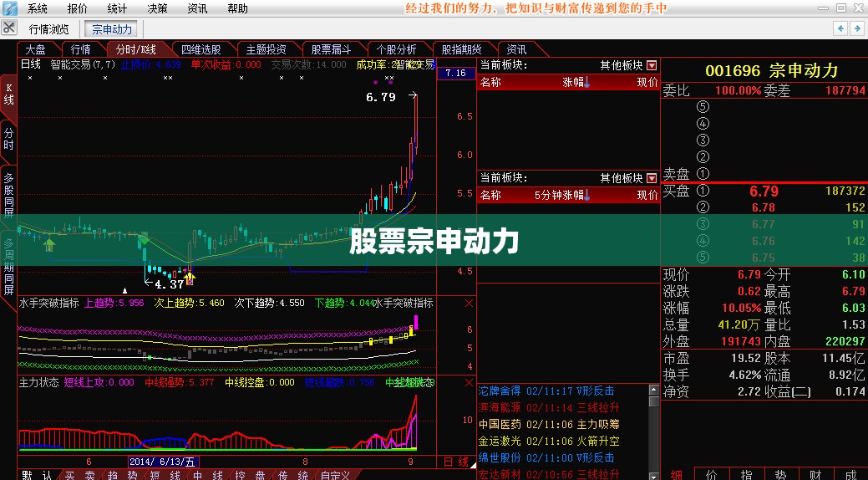Open 滨海能源 三线拉升 news item

click(549, 407)
